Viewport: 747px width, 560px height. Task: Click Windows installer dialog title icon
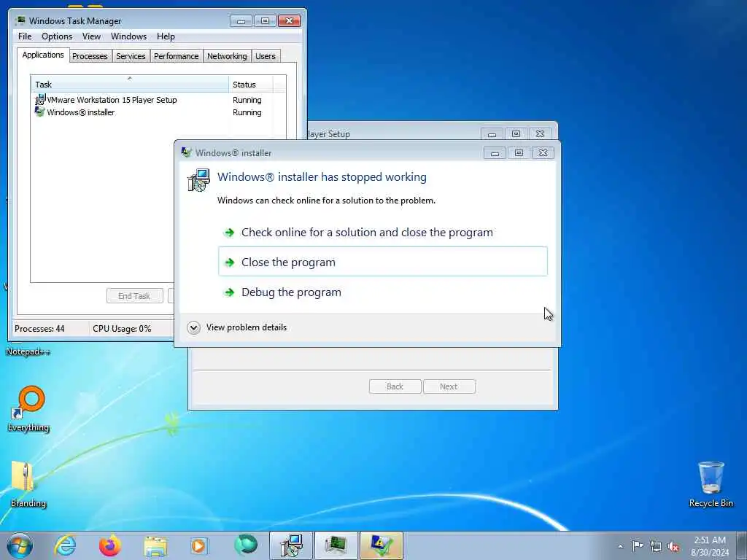click(186, 152)
